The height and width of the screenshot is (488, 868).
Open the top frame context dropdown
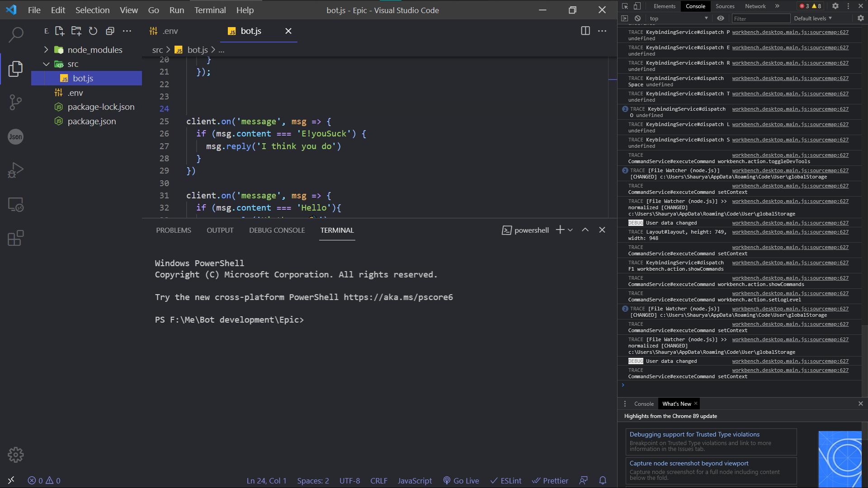(x=678, y=18)
